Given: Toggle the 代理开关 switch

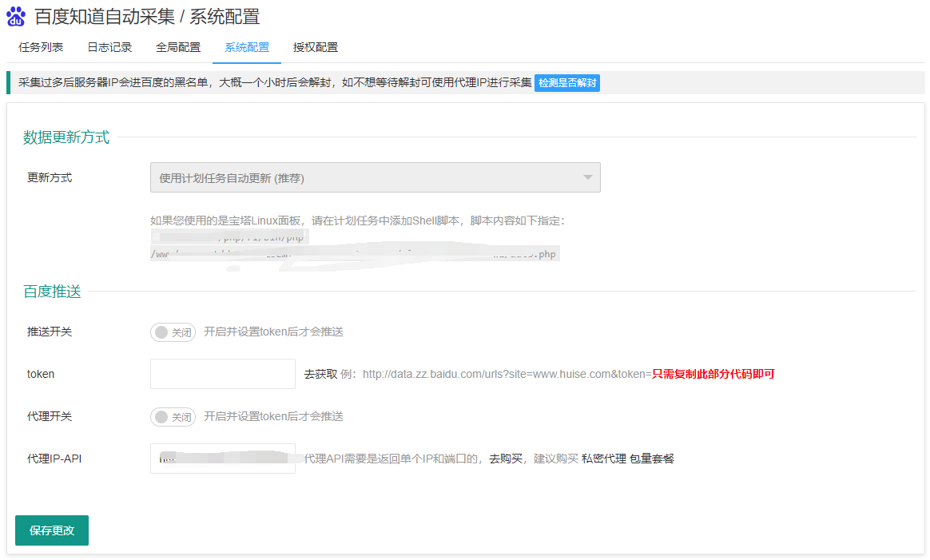Looking at the screenshot, I should 173,417.
